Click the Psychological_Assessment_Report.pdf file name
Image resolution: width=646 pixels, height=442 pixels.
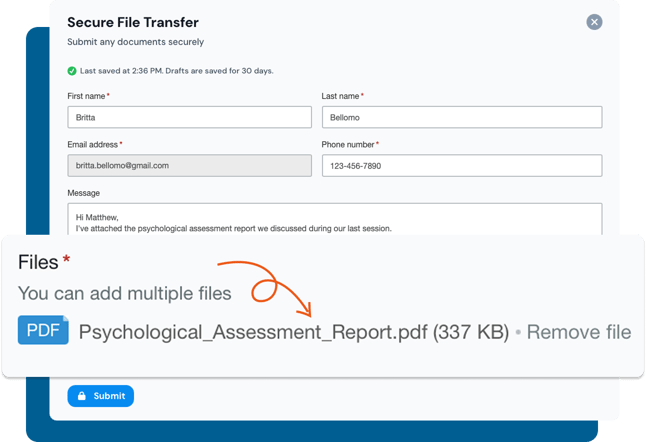click(253, 333)
